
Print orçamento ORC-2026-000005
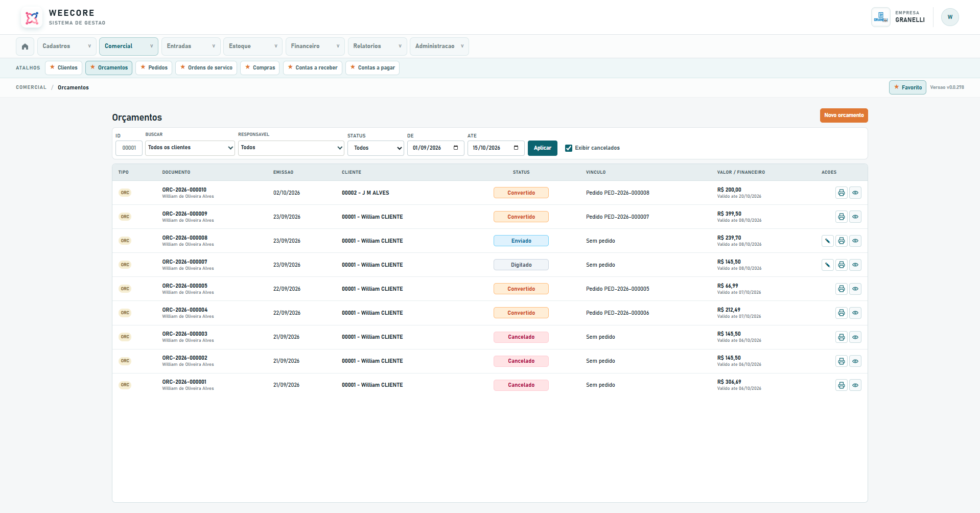pyautogui.click(x=841, y=289)
